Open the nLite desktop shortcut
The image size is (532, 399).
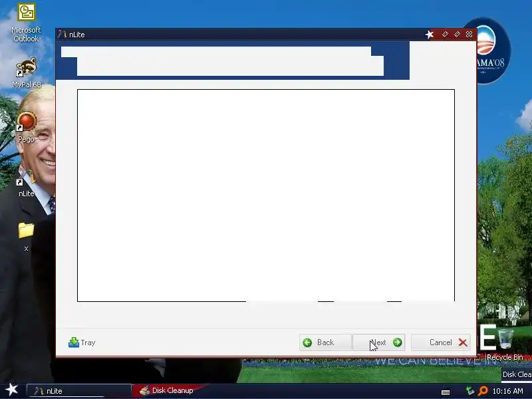pyautogui.click(x=26, y=184)
